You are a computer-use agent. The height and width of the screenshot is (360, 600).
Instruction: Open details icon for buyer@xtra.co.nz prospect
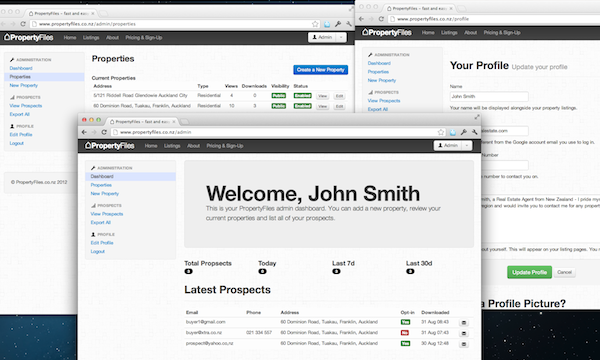point(464,333)
